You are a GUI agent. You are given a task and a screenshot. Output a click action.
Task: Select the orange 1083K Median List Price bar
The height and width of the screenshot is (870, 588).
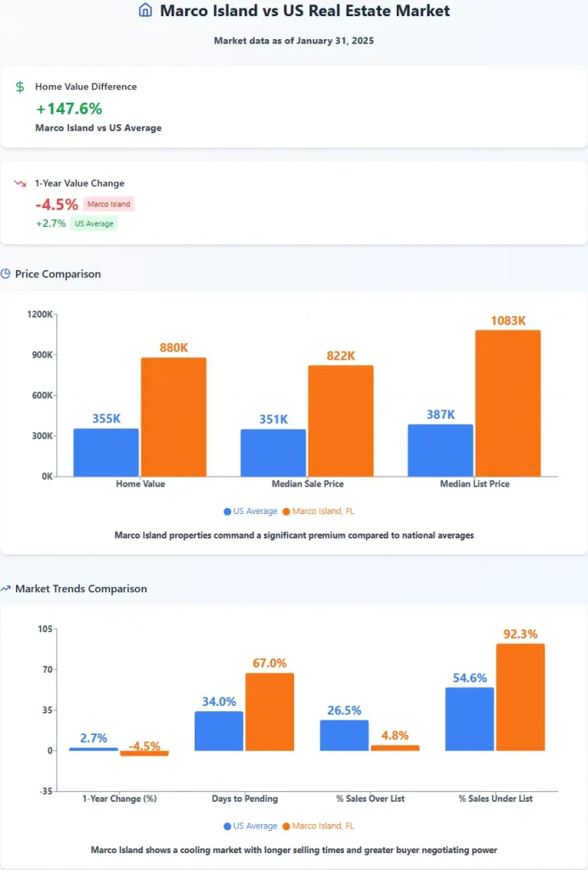[x=507, y=403]
